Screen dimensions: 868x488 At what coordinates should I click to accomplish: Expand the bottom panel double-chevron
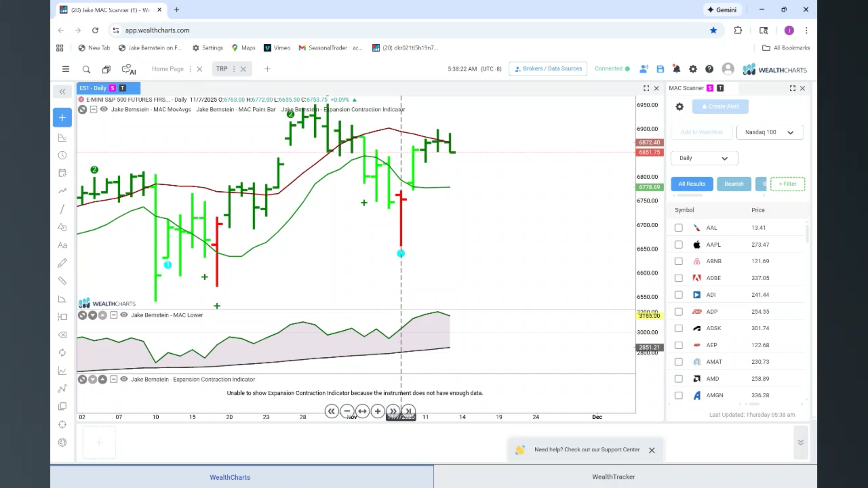coord(801,442)
